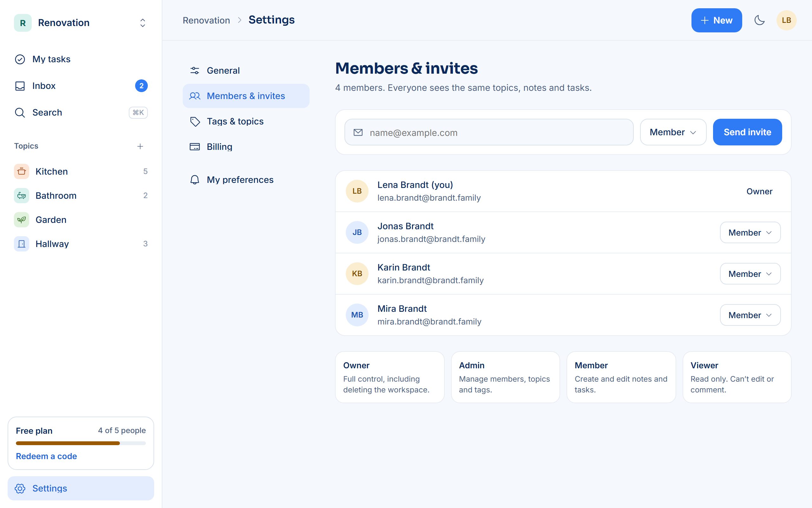Click the Send invite button
The width and height of the screenshot is (812, 508).
point(747,132)
